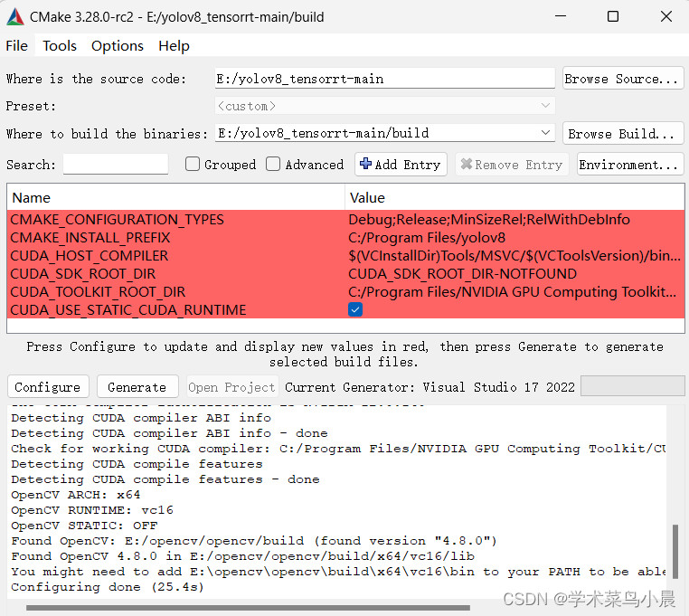Sort by the Value column header
Screen dimensions: 689x616
(x=514, y=198)
